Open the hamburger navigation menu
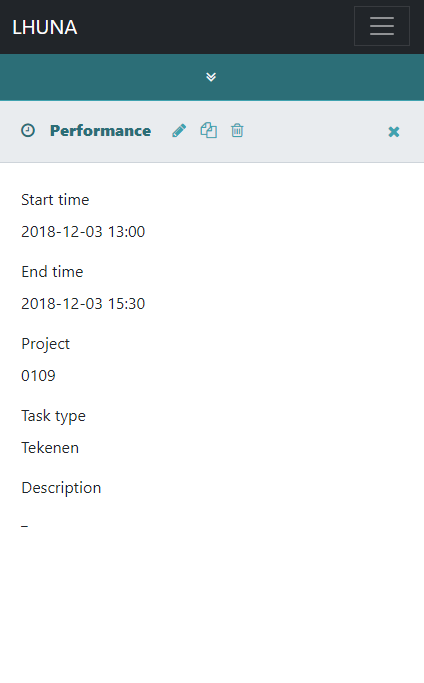This screenshot has width=424, height=683. 382,26
